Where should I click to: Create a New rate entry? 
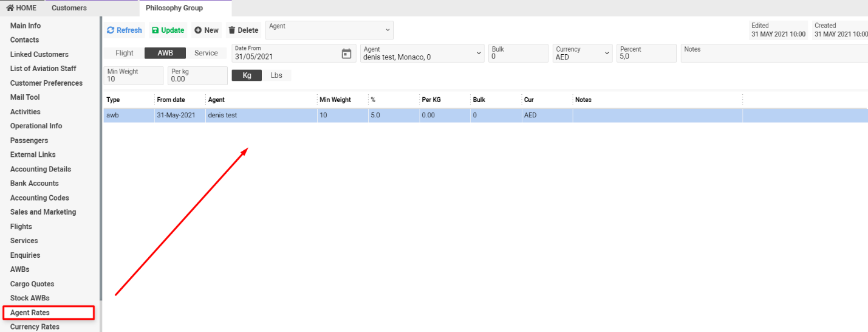click(207, 30)
